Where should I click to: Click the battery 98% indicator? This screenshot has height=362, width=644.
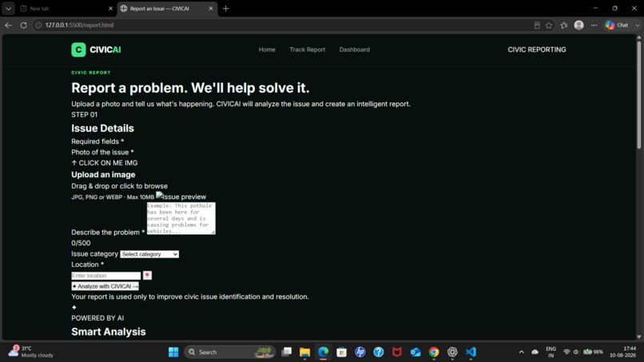pyautogui.click(x=594, y=352)
